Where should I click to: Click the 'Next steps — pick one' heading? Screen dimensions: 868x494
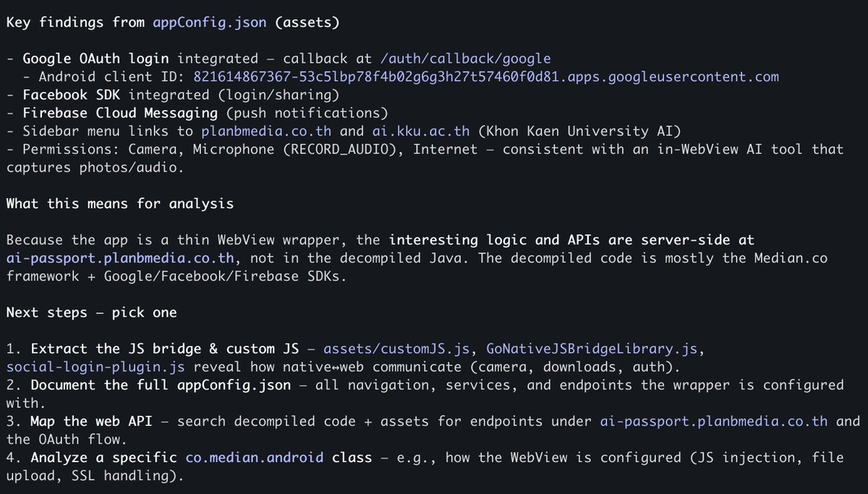92,312
